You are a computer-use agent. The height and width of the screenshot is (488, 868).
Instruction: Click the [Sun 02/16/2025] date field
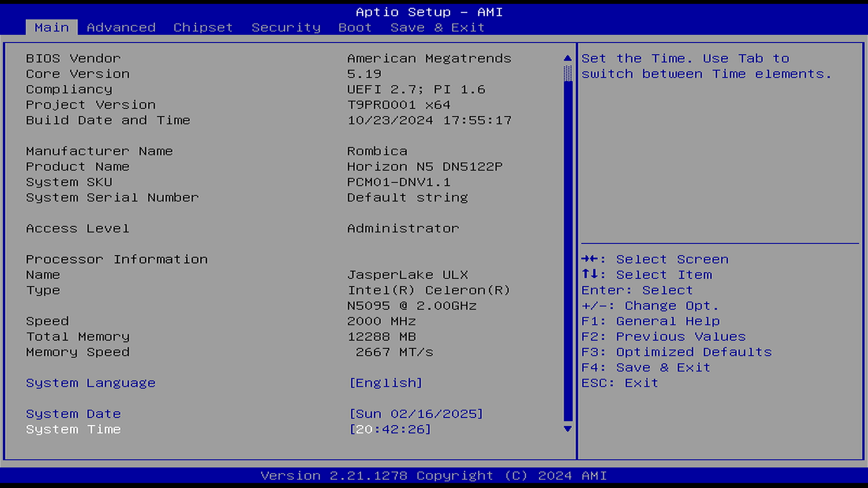pyautogui.click(x=416, y=414)
